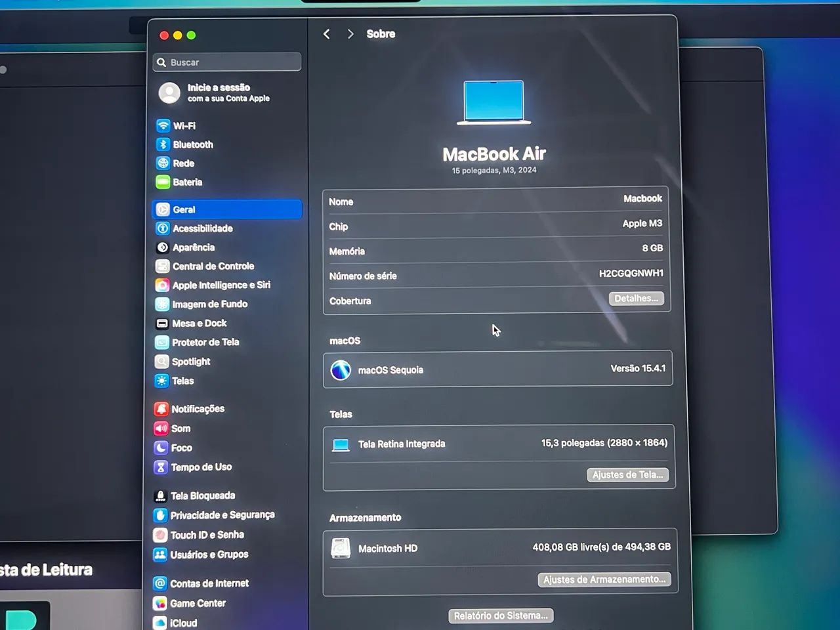Click the 15,3 polegadas resolution text
Viewport: 840px width, 630px height.
604,443
